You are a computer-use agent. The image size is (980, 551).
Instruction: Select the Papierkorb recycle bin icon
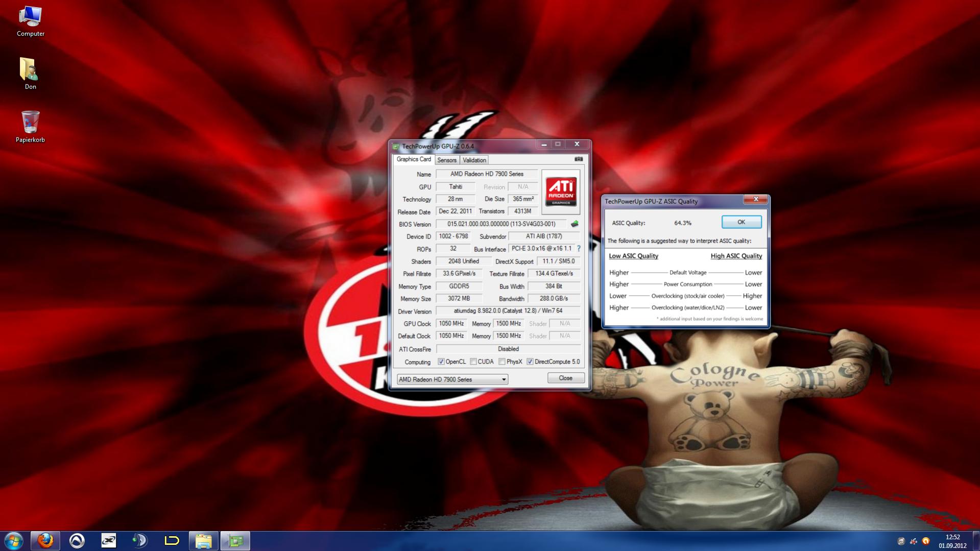(30, 127)
